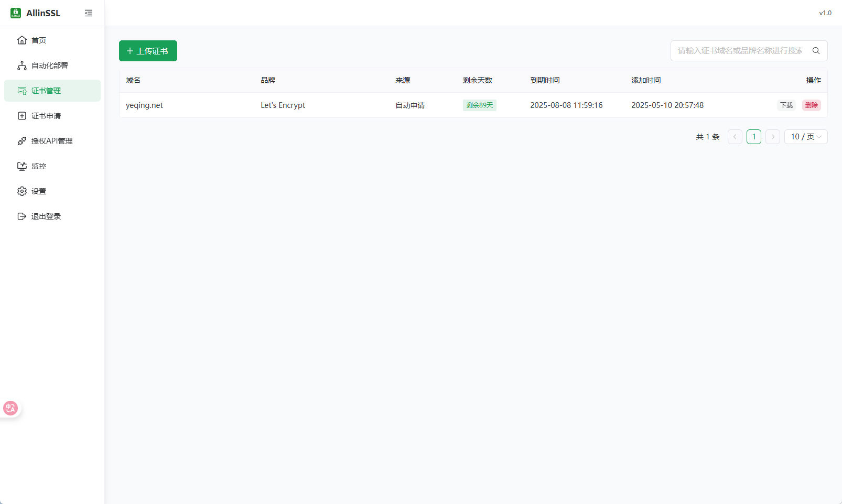Click the v1.0 version label
The image size is (842, 504).
[x=825, y=13]
